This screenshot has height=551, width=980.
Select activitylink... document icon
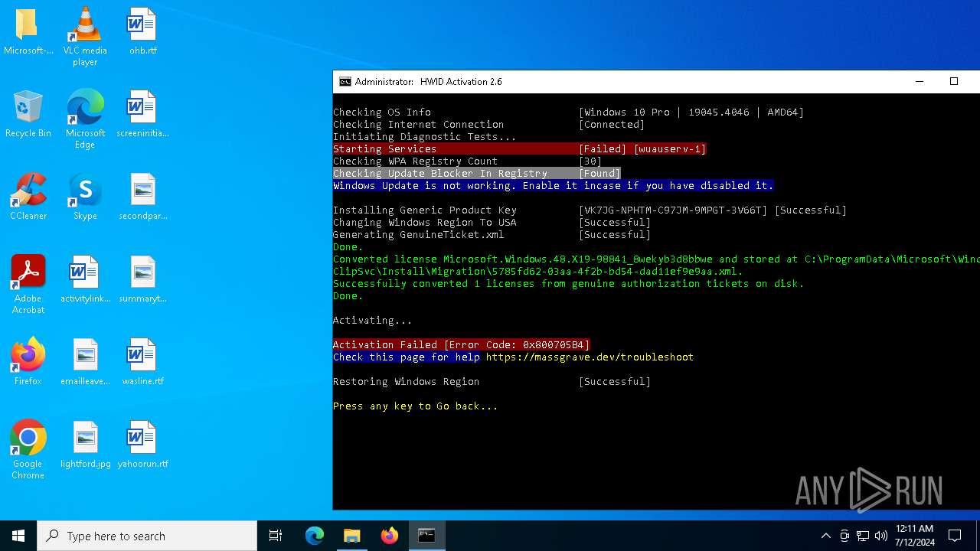click(85, 280)
